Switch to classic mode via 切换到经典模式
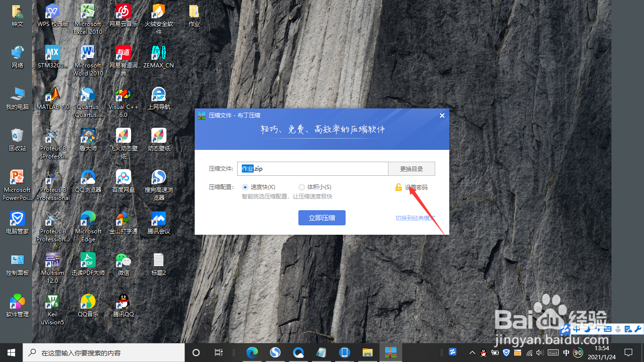Screen dimensions: 644x362 pyautogui.click(x=415, y=218)
